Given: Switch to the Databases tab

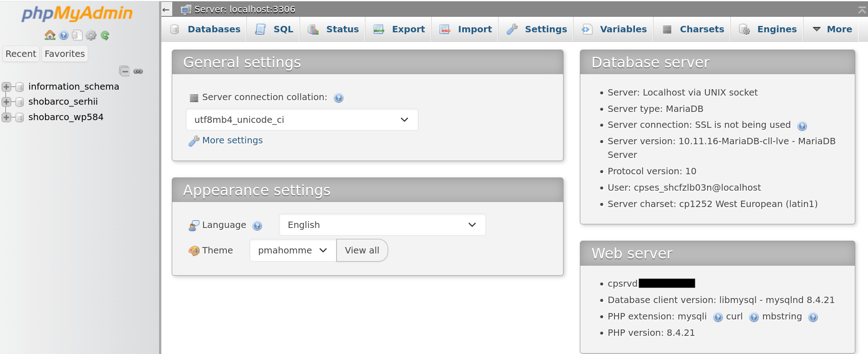Looking at the screenshot, I should pyautogui.click(x=205, y=29).
